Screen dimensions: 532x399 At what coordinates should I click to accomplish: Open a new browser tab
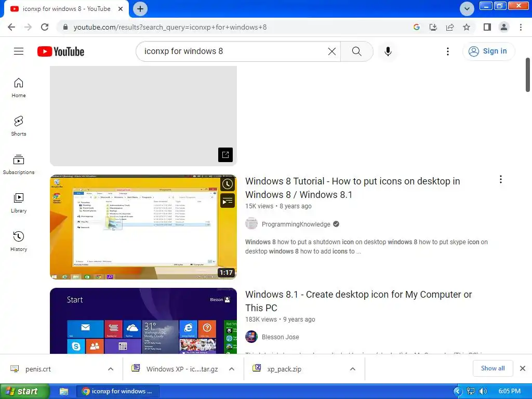[140, 9]
